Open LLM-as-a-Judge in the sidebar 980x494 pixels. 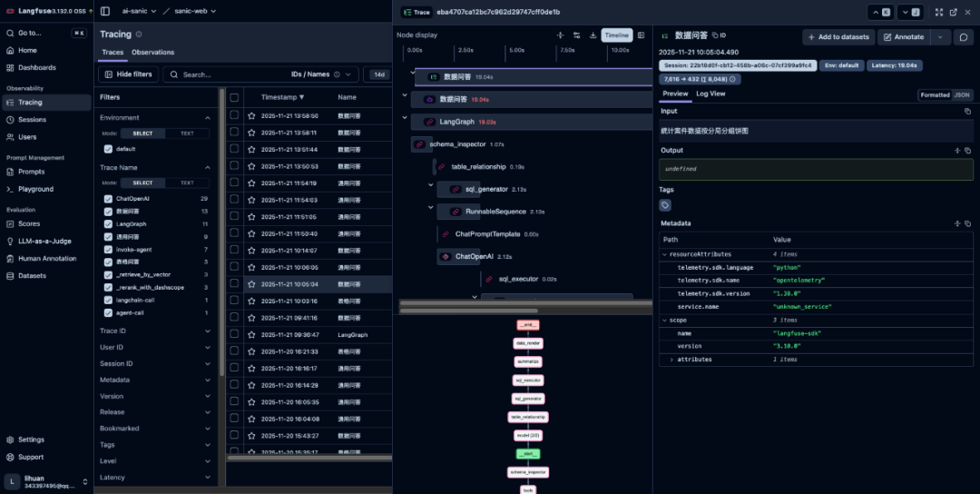click(x=45, y=241)
